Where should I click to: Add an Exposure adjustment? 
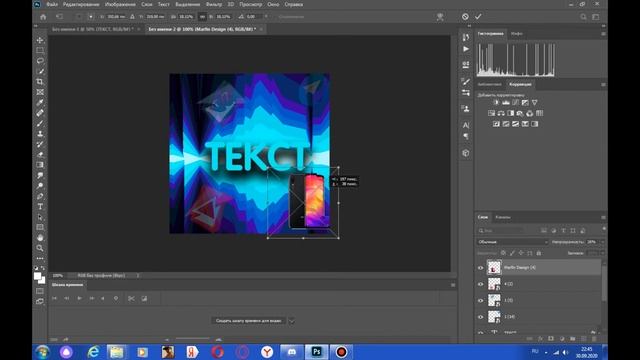tap(525, 102)
